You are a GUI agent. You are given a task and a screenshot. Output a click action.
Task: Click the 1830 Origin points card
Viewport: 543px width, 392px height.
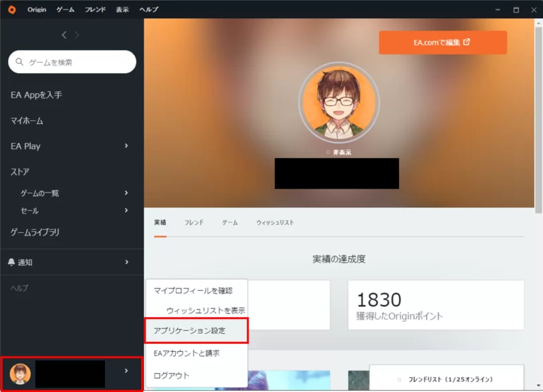pos(436,305)
